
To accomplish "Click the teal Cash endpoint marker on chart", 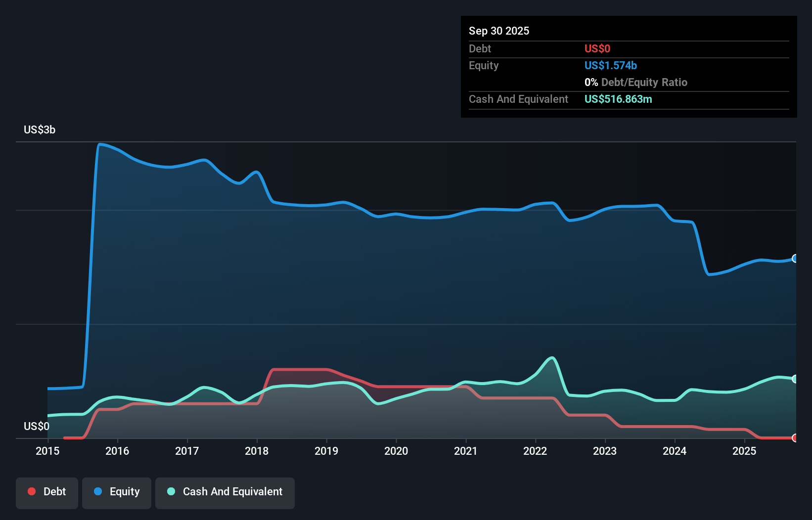I will click(x=794, y=379).
